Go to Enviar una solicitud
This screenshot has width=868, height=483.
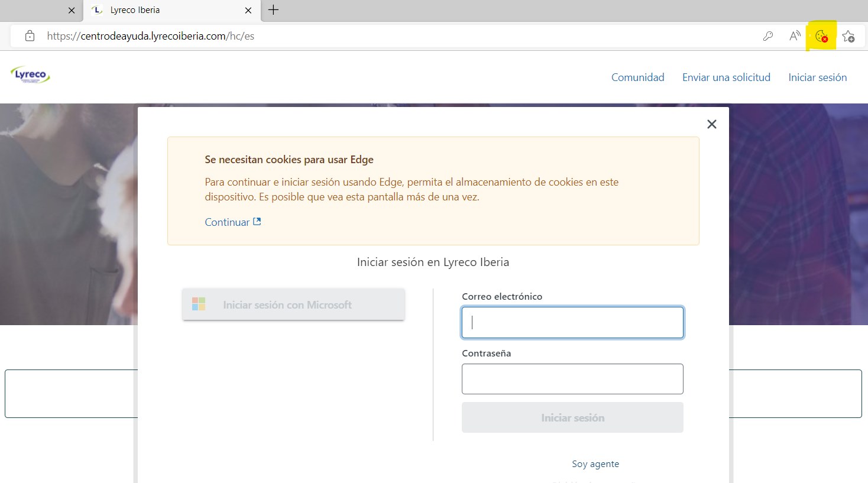pyautogui.click(x=726, y=77)
